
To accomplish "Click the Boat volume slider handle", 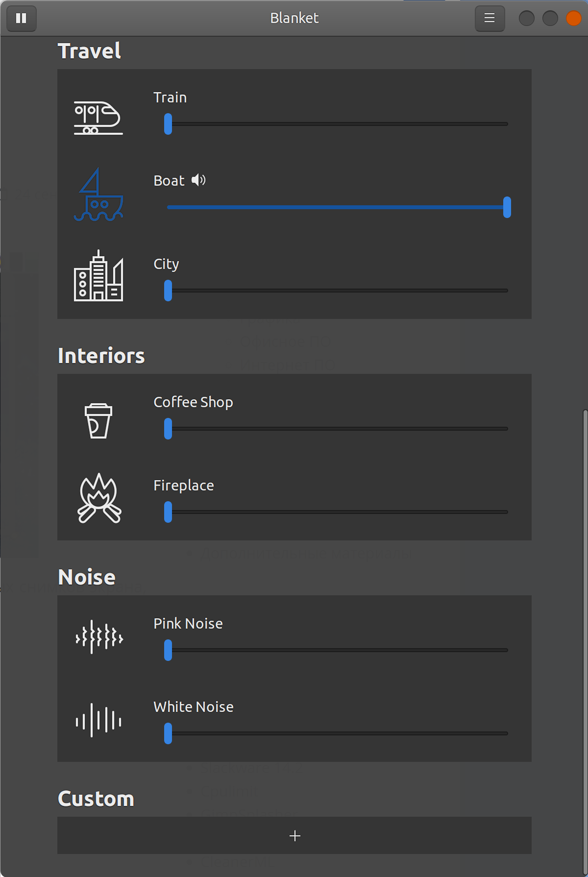I will tap(507, 207).
